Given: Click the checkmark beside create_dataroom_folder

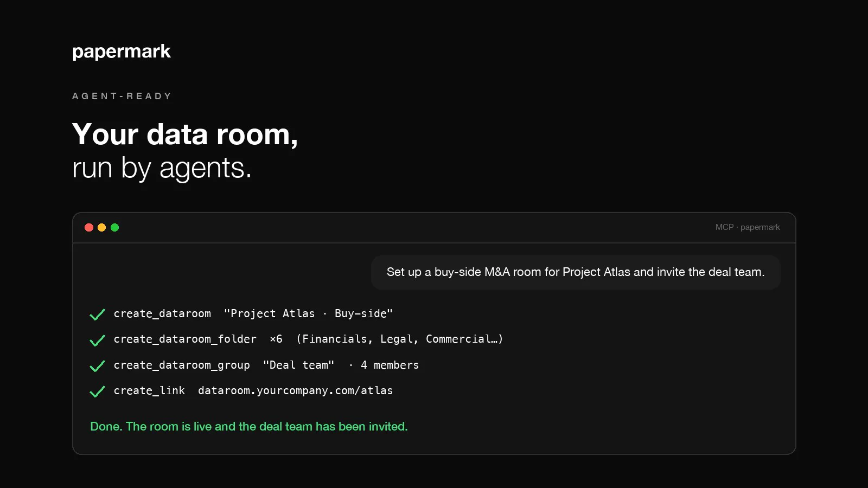Looking at the screenshot, I should 97,340.
